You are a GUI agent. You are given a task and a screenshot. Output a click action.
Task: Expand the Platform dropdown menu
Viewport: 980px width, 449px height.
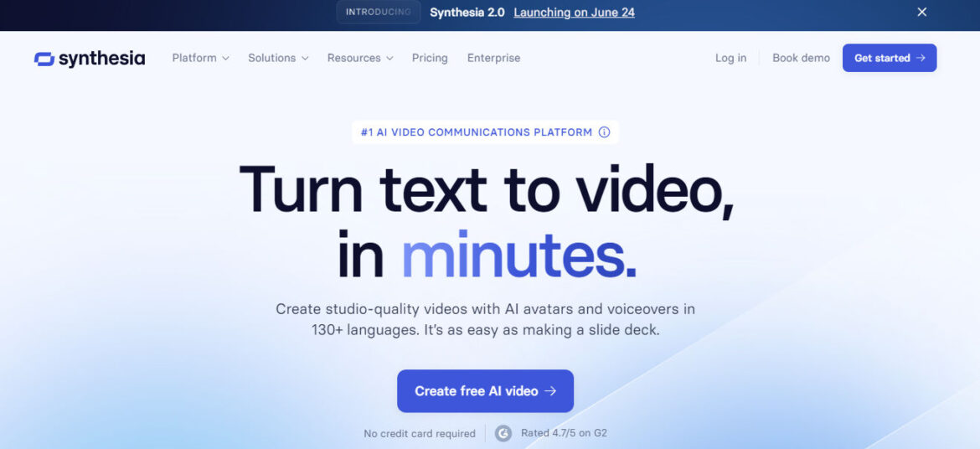point(201,58)
